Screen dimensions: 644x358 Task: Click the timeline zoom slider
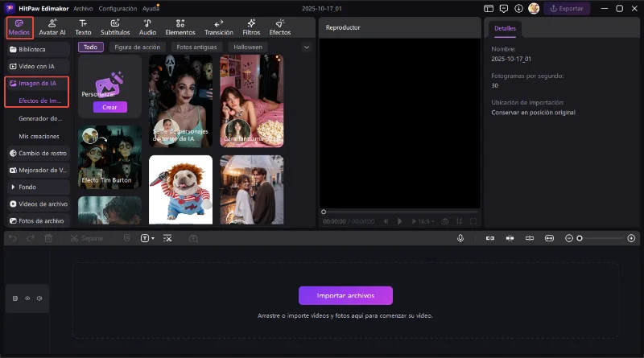[x=580, y=238]
